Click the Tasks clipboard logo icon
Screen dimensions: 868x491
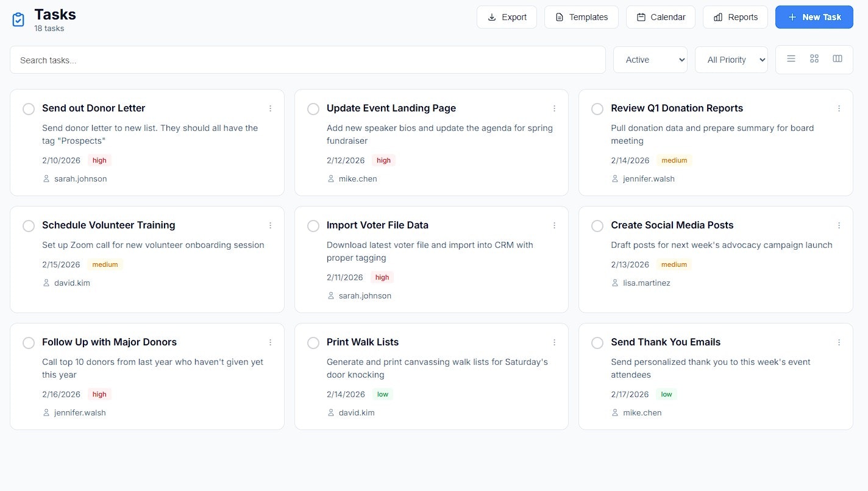(x=18, y=19)
